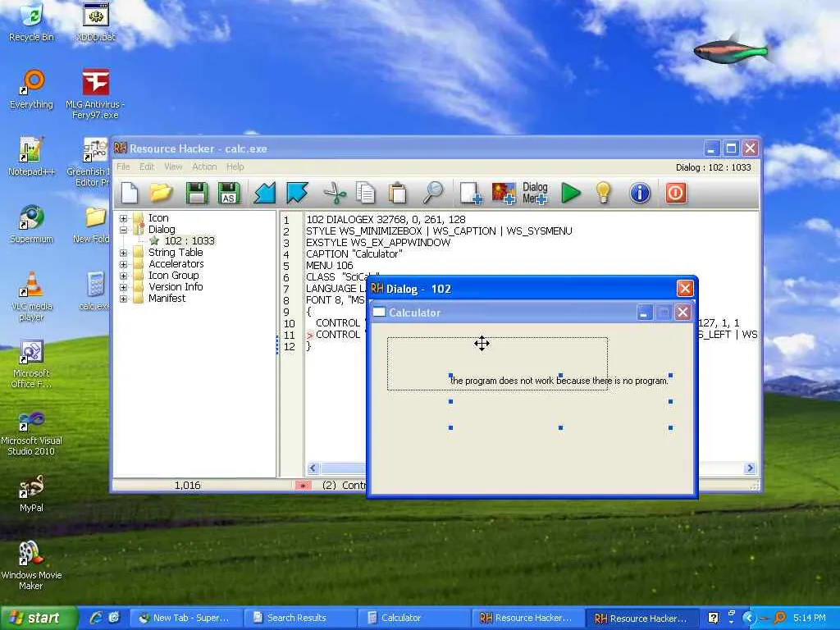The width and height of the screenshot is (840, 630).
Task: Open the Edit menu in Resource Hacker
Action: pos(147,167)
